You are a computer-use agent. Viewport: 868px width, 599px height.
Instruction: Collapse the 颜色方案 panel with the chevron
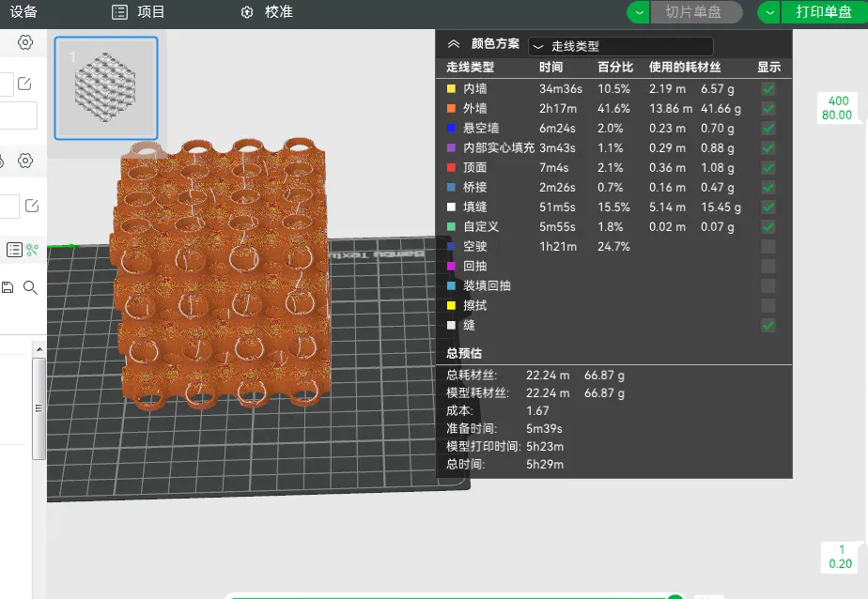[454, 44]
